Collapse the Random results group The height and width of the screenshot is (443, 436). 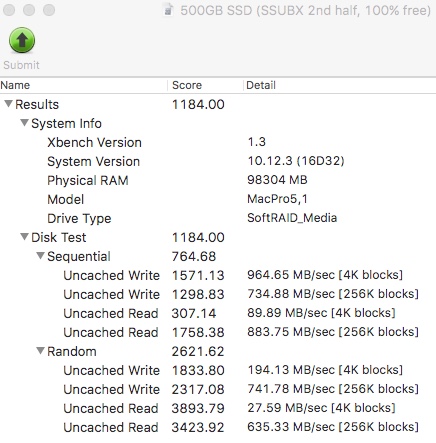40,351
